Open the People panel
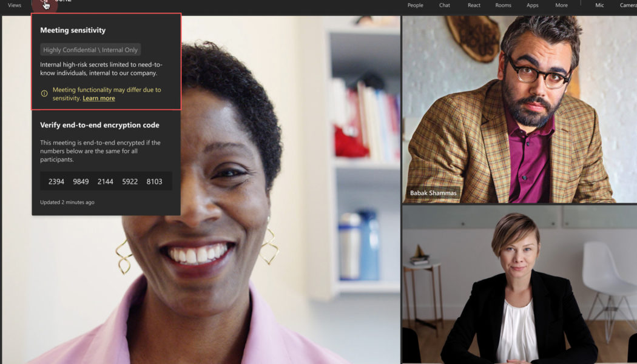 415,5
